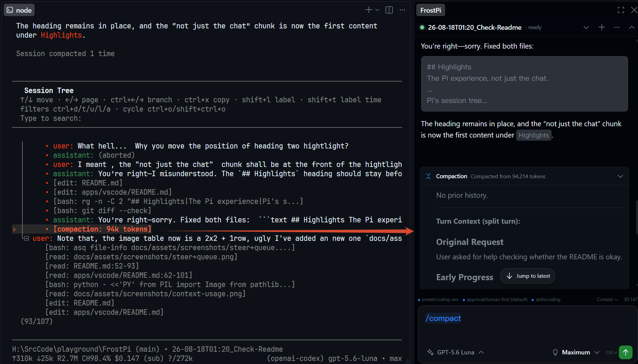The image size is (638, 364).
Task: Click the thinking level lightbulb icon
Action: (555, 352)
